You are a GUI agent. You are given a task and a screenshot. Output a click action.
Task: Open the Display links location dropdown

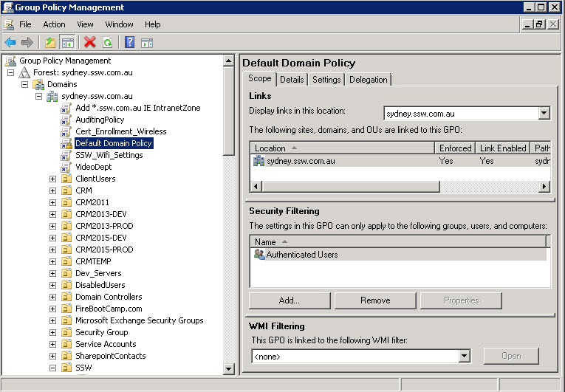click(x=544, y=114)
